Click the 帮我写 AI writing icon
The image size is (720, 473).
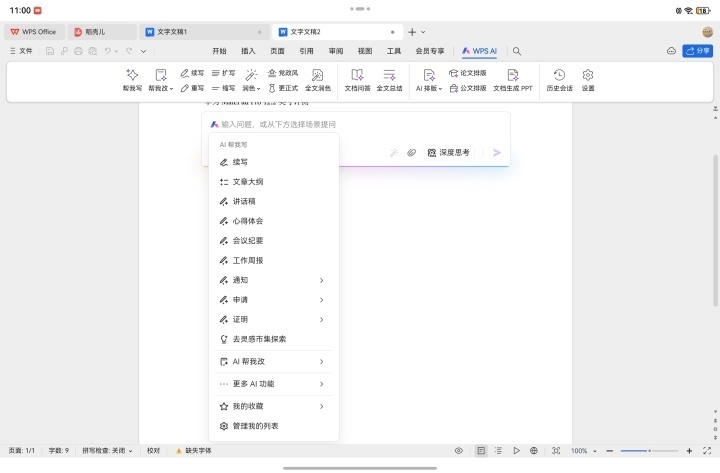pos(132,80)
